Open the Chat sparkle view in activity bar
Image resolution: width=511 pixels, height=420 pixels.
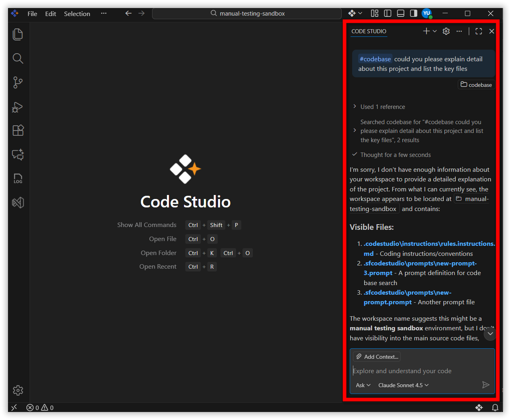18,155
